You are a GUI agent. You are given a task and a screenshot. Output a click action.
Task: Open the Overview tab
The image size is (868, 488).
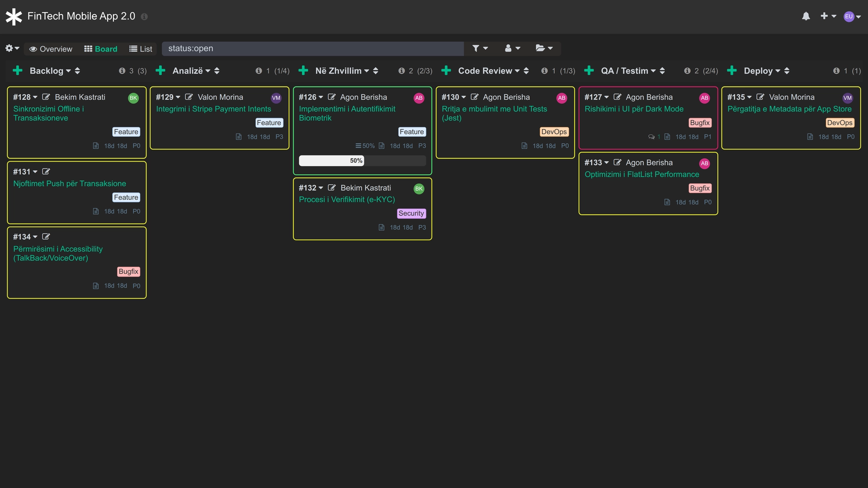tap(51, 49)
